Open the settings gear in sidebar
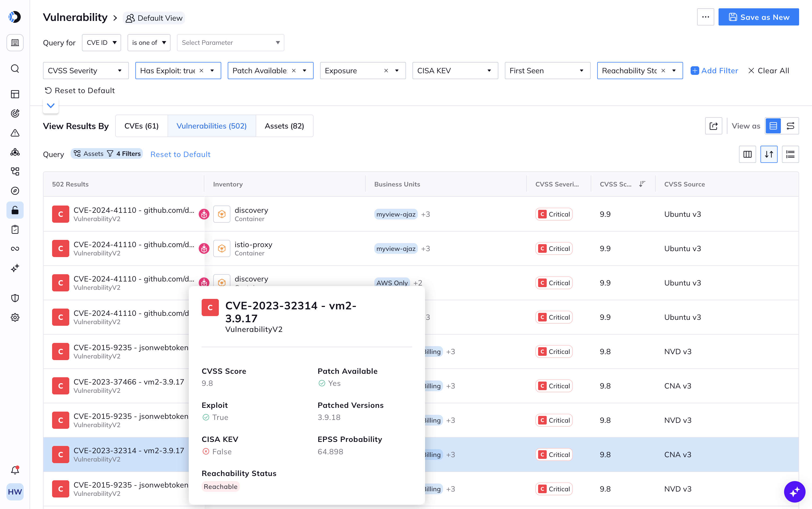The image size is (812, 509). coord(15,317)
